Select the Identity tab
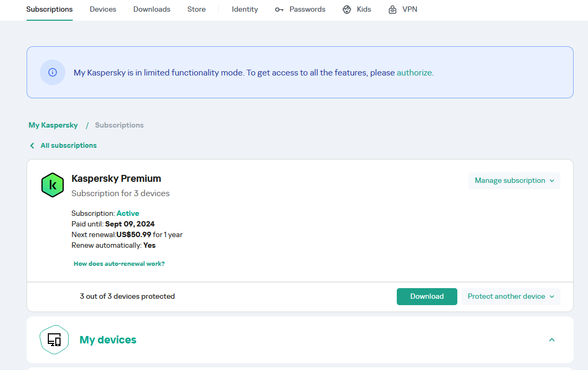The height and width of the screenshot is (370, 588). [x=245, y=10]
